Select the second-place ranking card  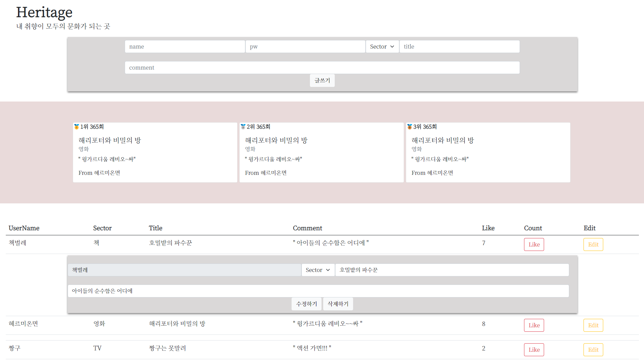(x=321, y=152)
